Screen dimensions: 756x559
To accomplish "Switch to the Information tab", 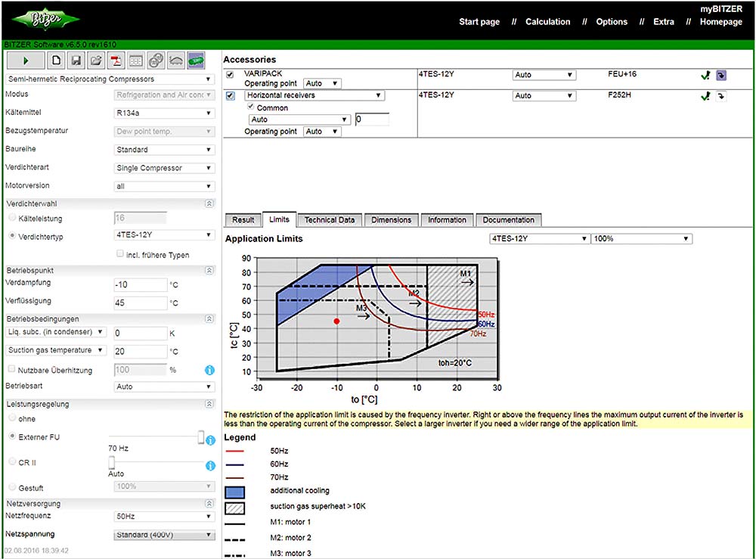I will [x=447, y=220].
